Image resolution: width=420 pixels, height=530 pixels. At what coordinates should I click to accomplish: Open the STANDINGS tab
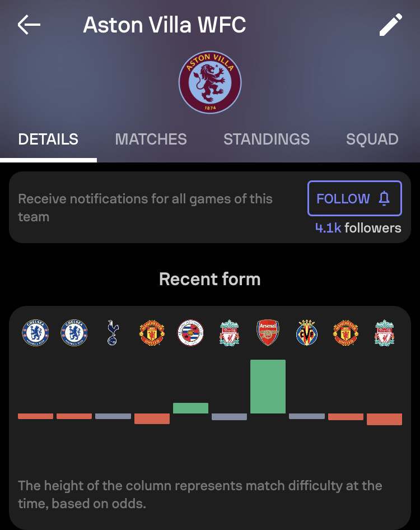click(267, 140)
